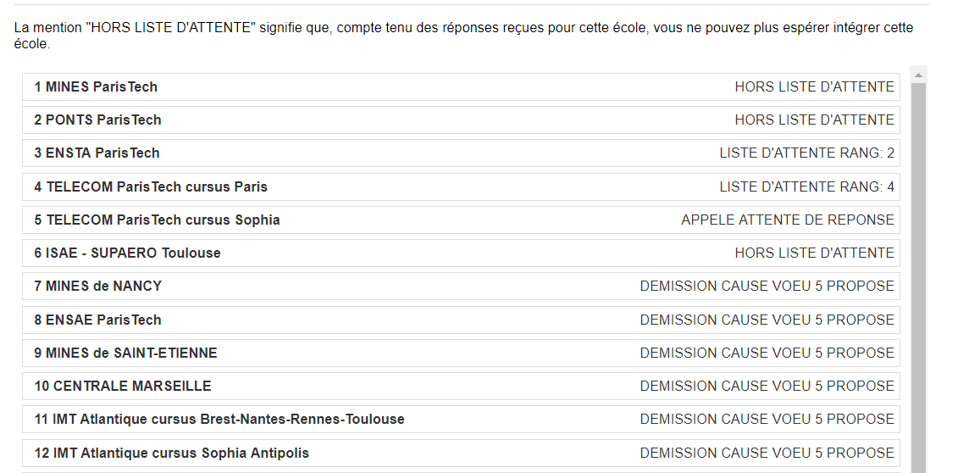Screen dimensions: 980x473
Task: Select the ISAE - SUPAERO Toulouse row
Action: coord(462,253)
